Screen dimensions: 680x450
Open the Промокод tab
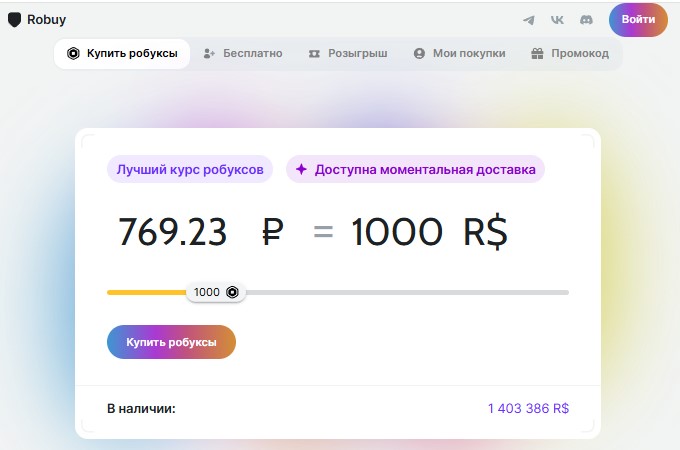tap(570, 53)
